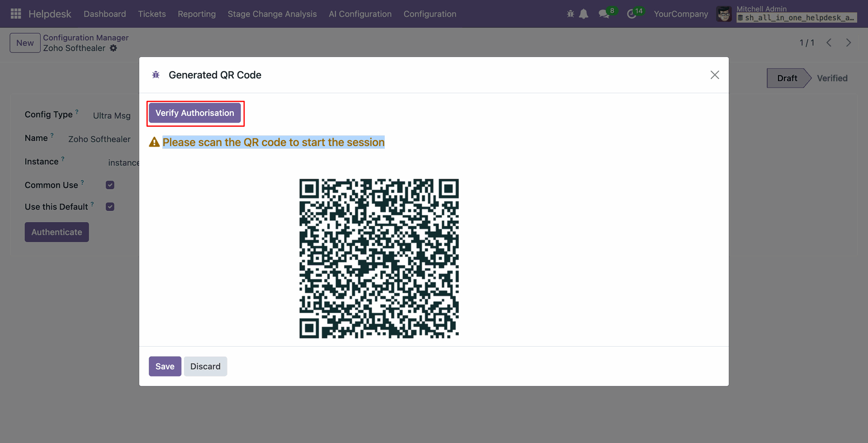
Task: Click the bug icon in dialog header
Action: [156, 75]
